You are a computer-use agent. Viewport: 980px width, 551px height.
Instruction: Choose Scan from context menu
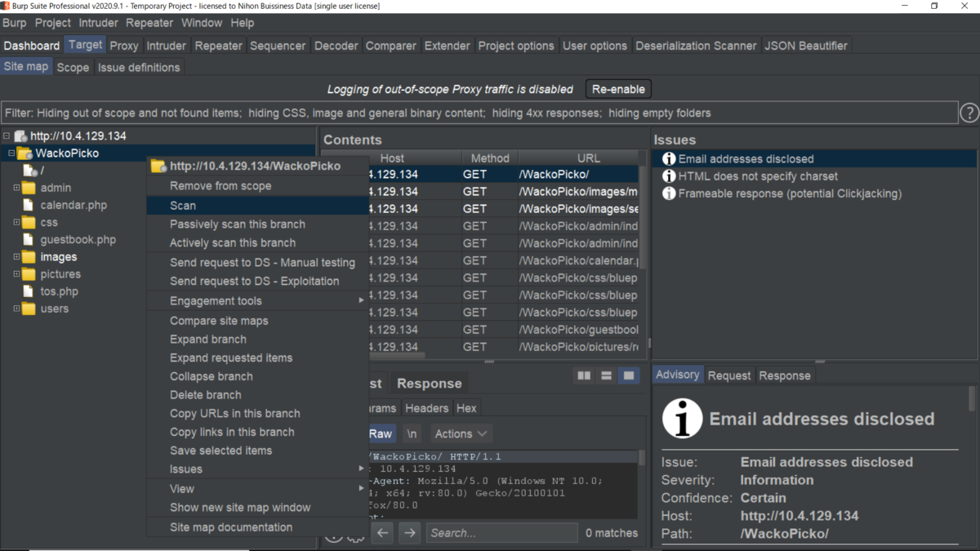point(257,206)
